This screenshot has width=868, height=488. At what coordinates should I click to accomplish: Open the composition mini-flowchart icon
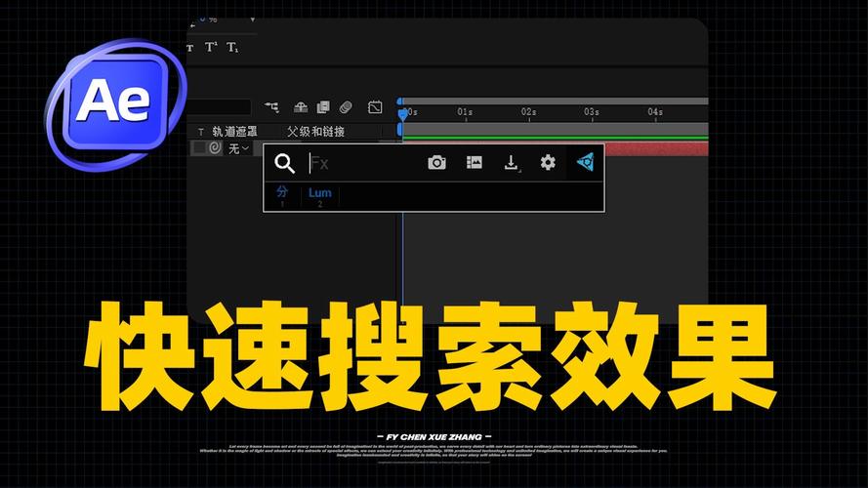pyautogui.click(x=271, y=106)
